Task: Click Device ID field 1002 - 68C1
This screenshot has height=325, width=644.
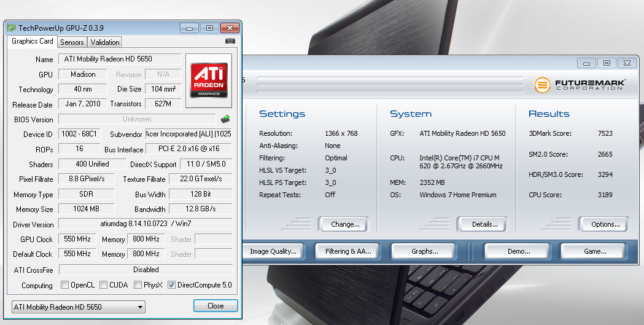Action: (x=79, y=134)
